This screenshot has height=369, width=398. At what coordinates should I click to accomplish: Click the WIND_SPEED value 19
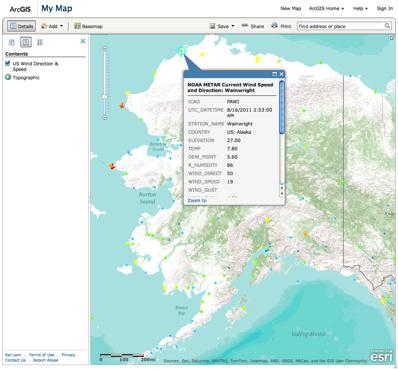(230, 182)
